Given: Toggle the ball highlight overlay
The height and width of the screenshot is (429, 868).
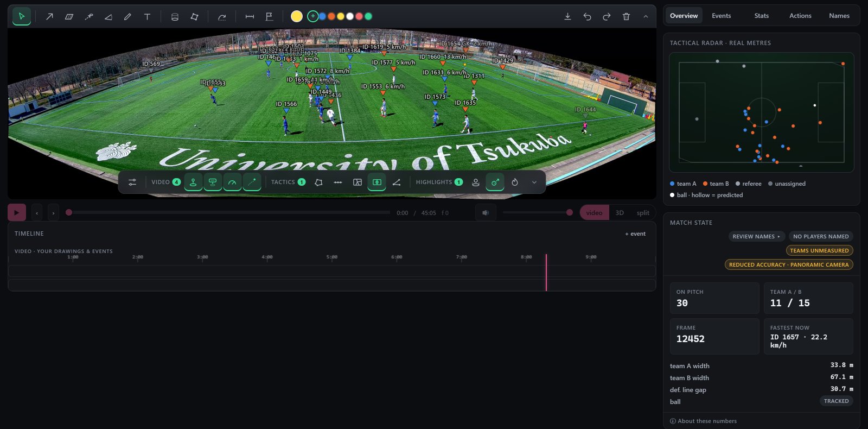Looking at the screenshot, I should (x=495, y=182).
